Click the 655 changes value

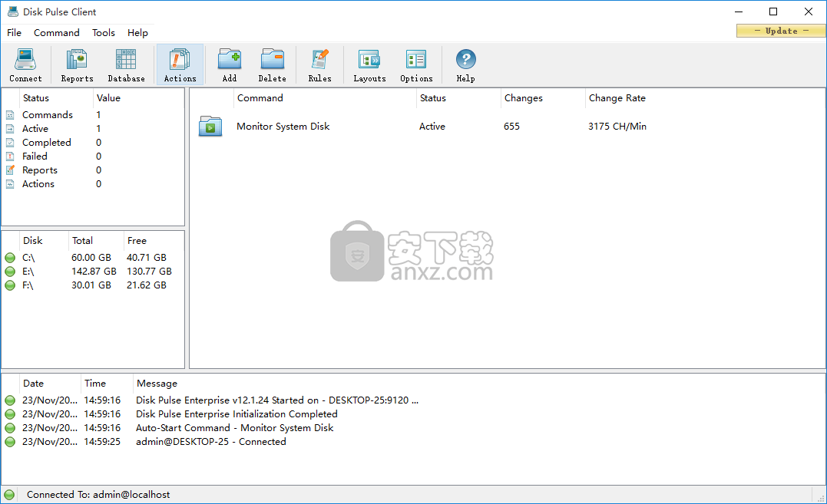tap(511, 127)
